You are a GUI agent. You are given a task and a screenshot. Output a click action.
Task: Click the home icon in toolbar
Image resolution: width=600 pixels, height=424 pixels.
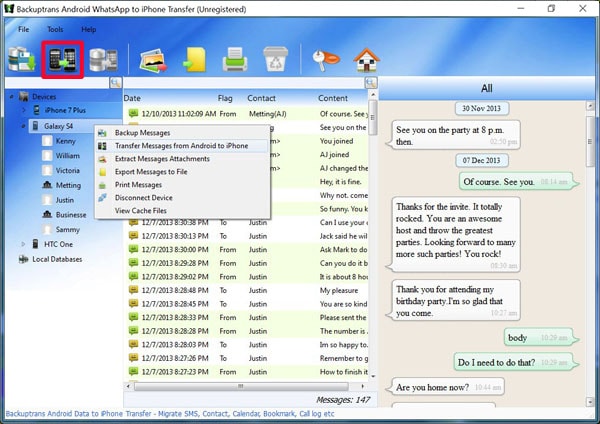click(x=366, y=59)
